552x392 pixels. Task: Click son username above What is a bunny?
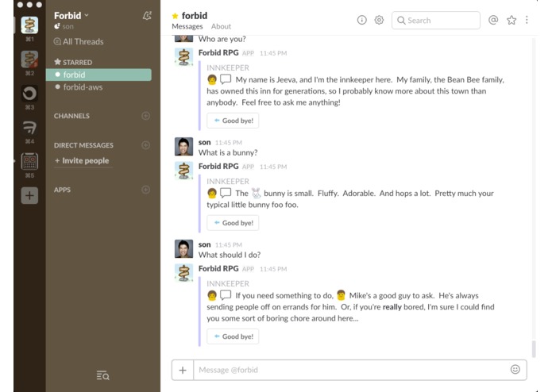coord(205,142)
